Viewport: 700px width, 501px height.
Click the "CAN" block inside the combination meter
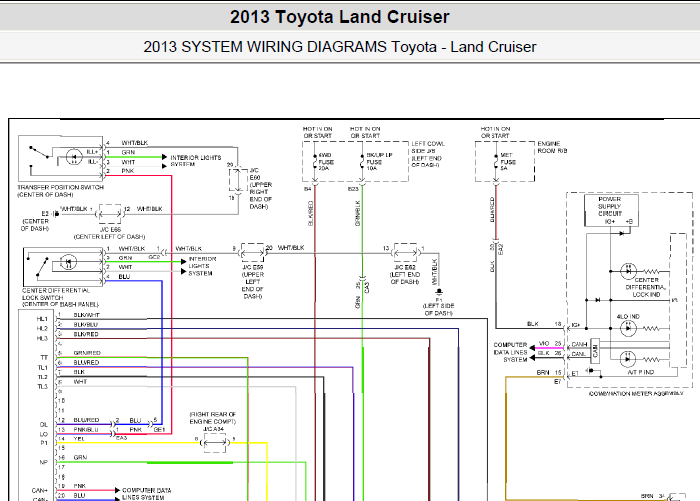click(x=595, y=351)
